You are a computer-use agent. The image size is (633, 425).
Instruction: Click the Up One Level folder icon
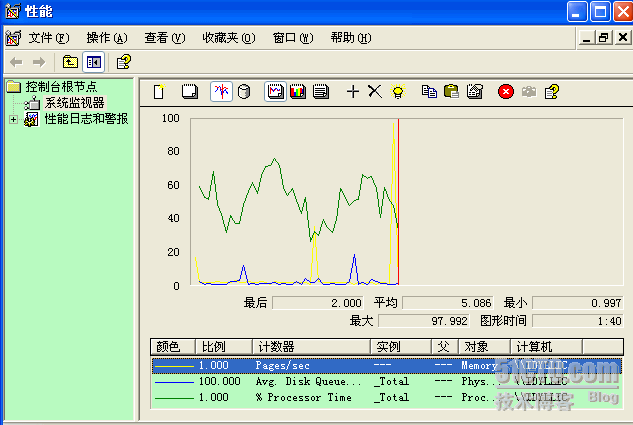tap(70, 62)
